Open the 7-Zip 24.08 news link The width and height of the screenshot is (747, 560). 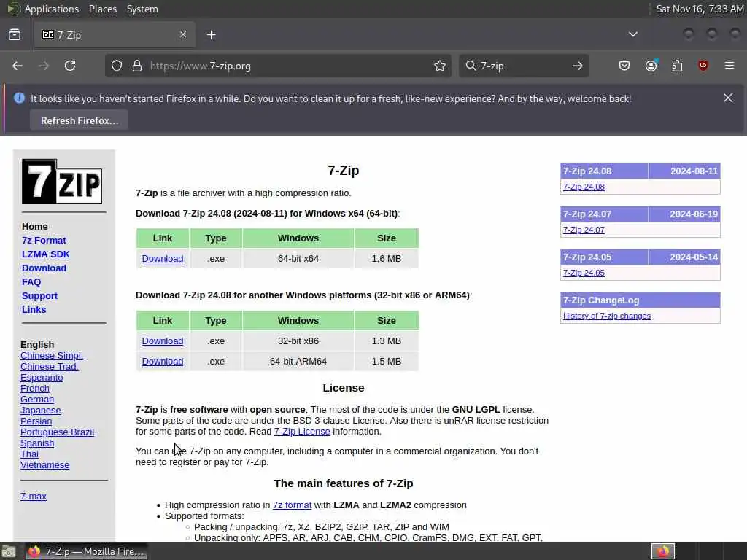point(584,187)
